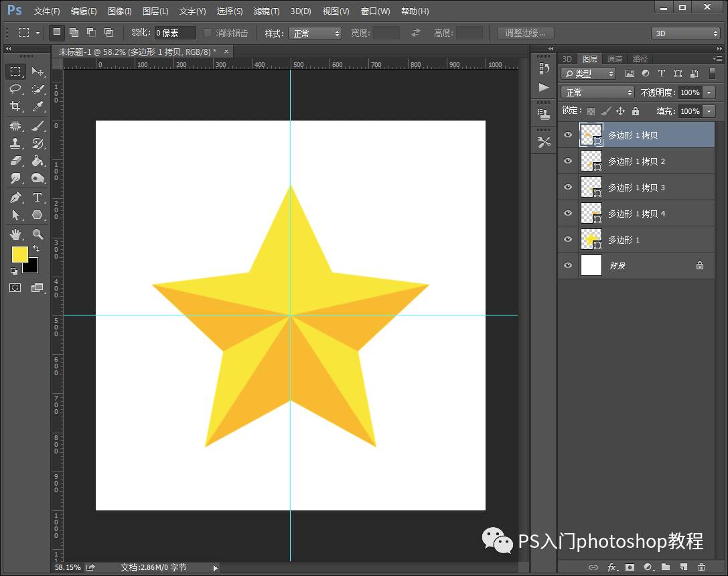Select the Polygon shape tool
The width and height of the screenshot is (728, 576).
click(38, 215)
